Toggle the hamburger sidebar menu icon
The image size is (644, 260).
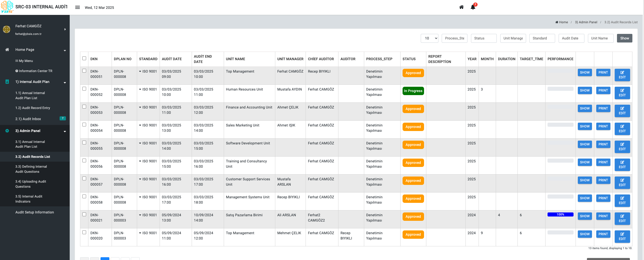tap(78, 7)
